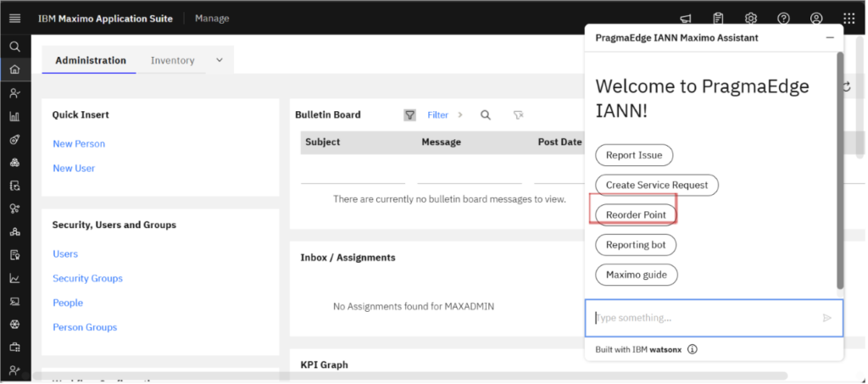The image size is (868, 384).
Task: Open the user profile icon
Action: click(x=816, y=19)
